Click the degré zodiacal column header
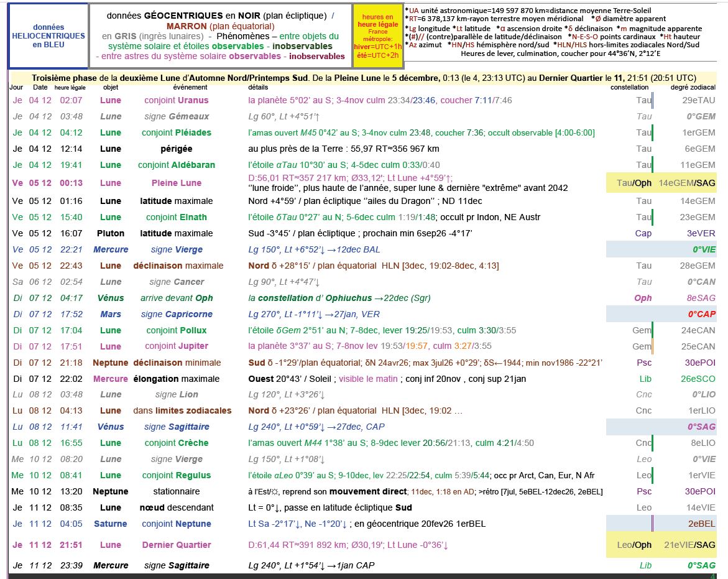 pos(692,88)
